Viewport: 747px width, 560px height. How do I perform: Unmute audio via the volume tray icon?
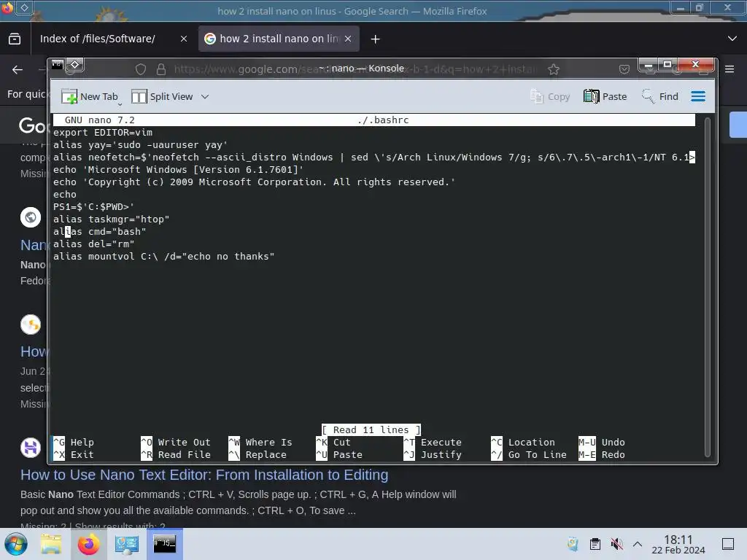616,544
